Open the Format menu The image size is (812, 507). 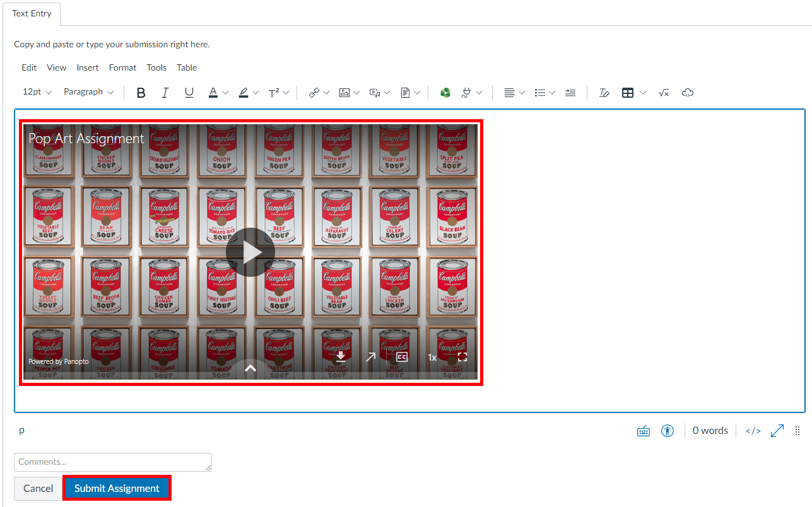122,67
